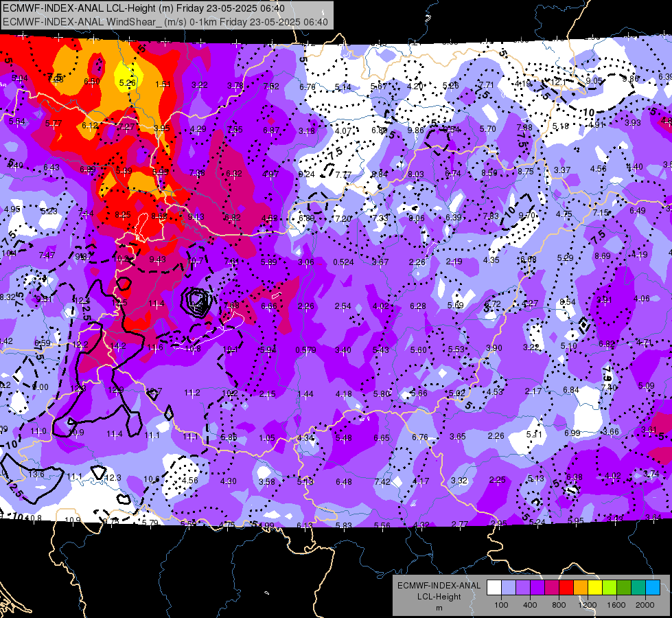Click the map value "9.70"
This screenshot has height=618, width=672.
[x=526, y=216]
